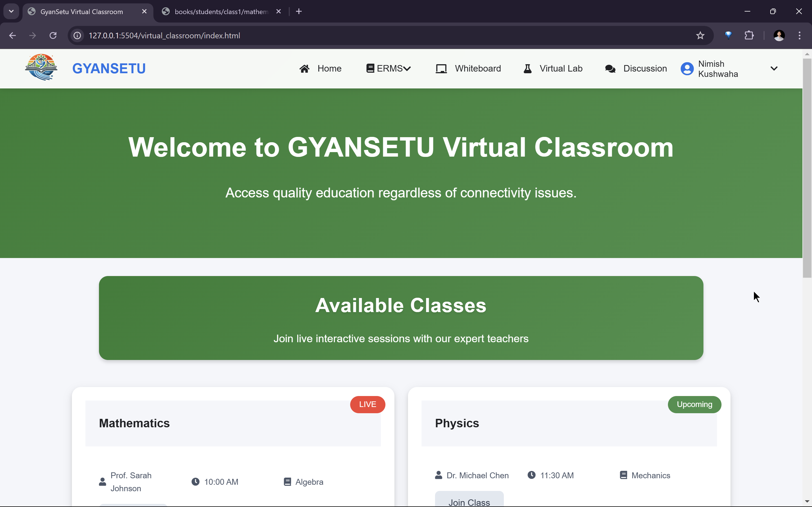Open a new browser tab
Image resolution: width=812 pixels, height=507 pixels.
coord(299,12)
